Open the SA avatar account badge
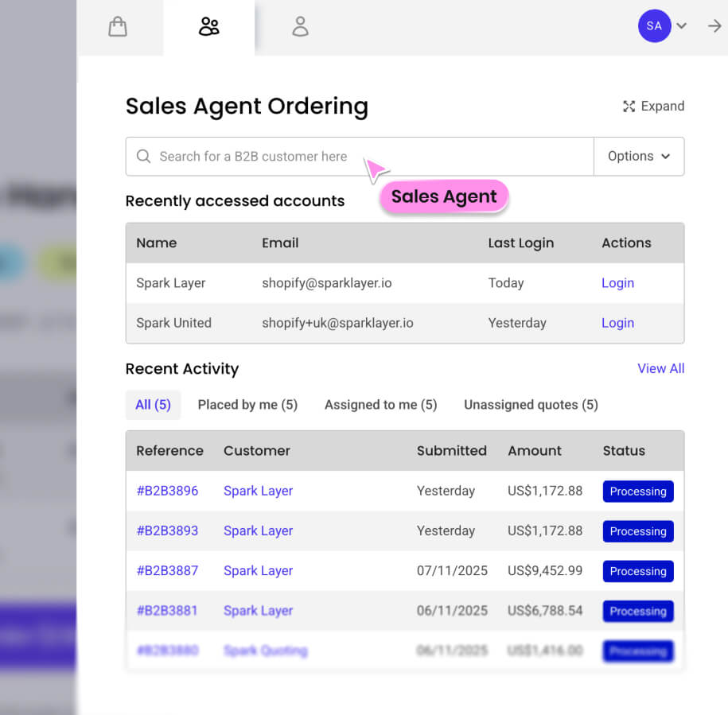Screen dimensions: 728x715 coord(654,25)
